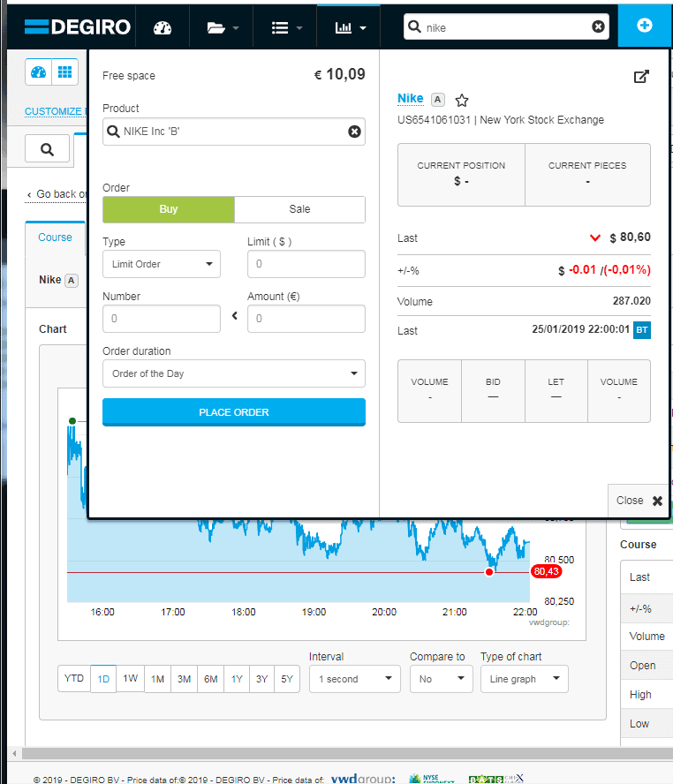Click the BID cell in order book

tap(493, 390)
